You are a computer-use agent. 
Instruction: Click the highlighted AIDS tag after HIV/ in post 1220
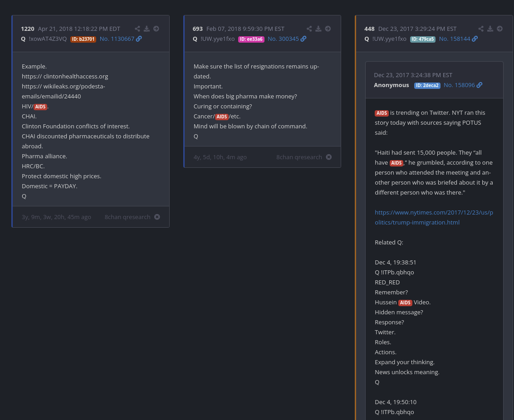pyautogui.click(x=40, y=107)
